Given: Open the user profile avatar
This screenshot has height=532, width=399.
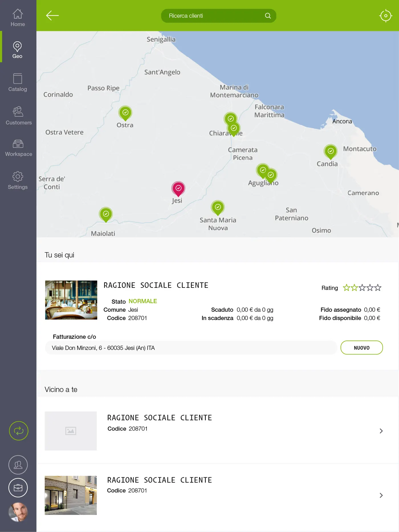Looking at the screenshot, I should (18, 512).
